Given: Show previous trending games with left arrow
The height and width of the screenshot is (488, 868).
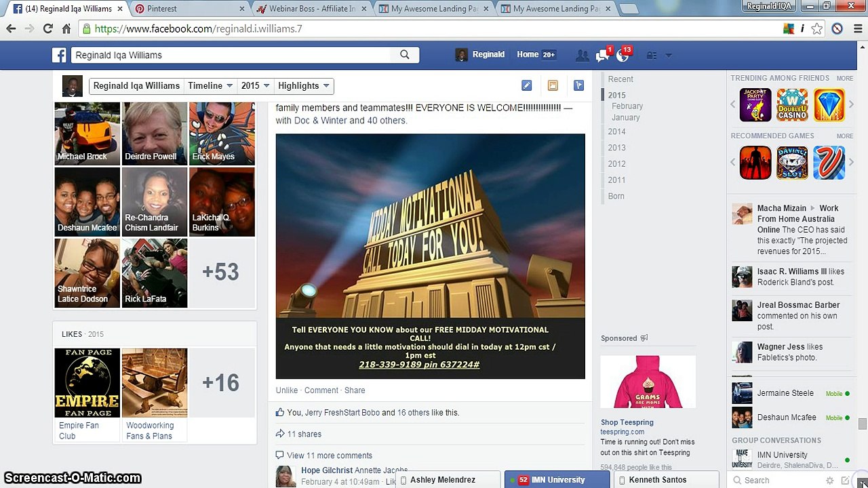Looking at the screenshot, I should coord(733,104).
